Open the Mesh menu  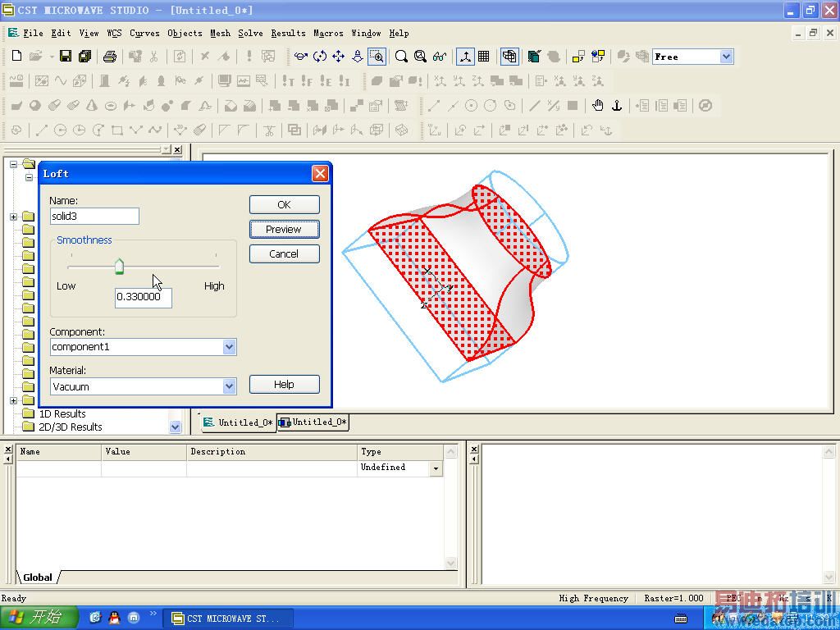pyautogui.click(x=220, y=33)
